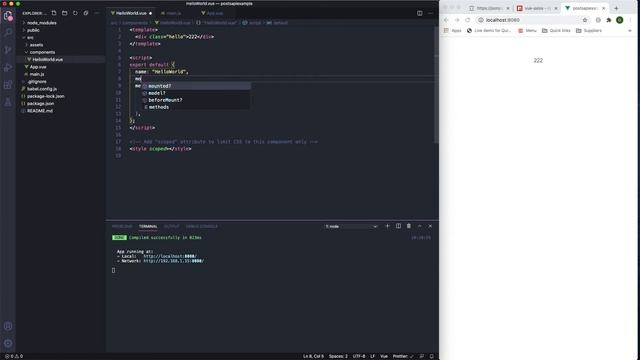
Task: Choose model? from autocomplete suggestions
Action: click(196, 93)
